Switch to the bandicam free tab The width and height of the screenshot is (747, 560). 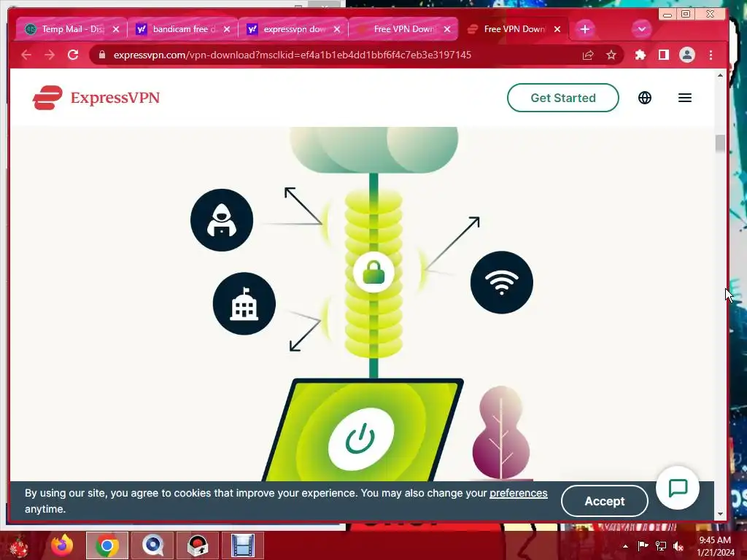(182, 29)
